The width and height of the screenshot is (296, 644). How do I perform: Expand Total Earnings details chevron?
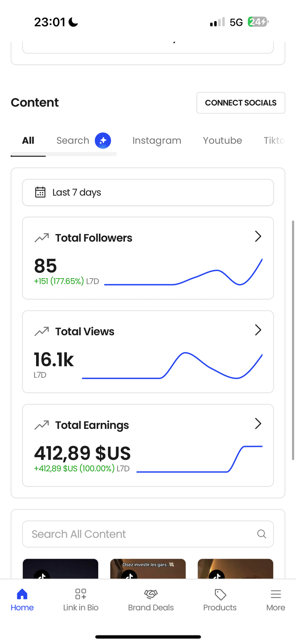click(258, 424)
